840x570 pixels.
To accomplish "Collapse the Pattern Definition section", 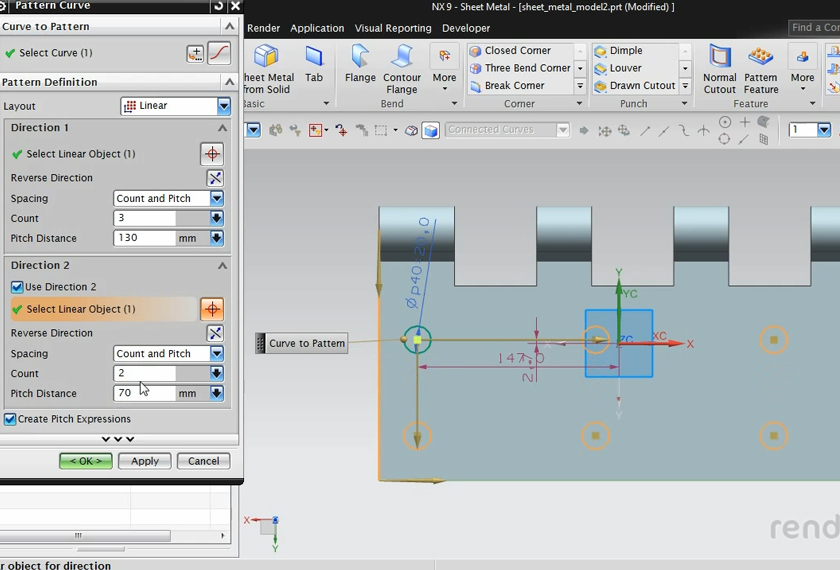I will (x=229, y=82).
